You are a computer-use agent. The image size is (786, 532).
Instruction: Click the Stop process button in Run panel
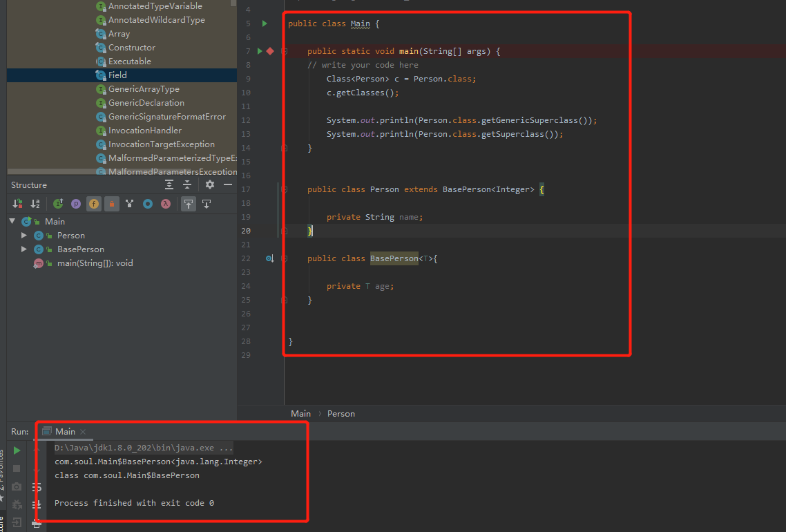(17, 468)
